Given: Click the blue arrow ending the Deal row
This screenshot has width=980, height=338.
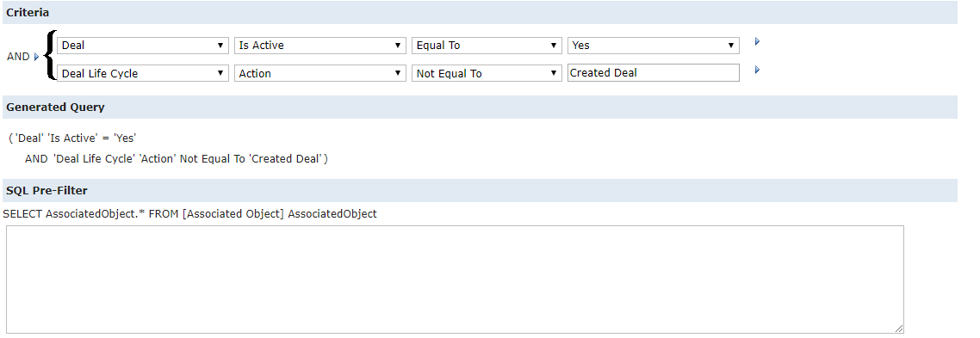Looking at the screenshot, I should point(758,42).
